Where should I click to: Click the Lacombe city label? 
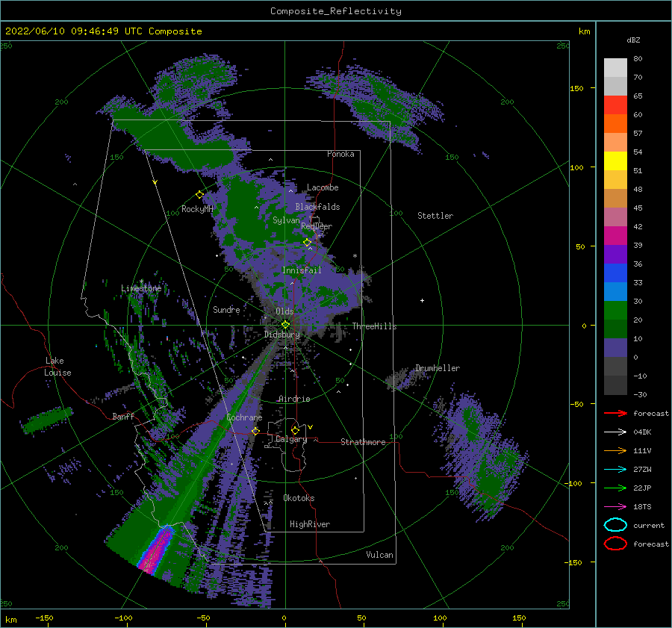tap(323, 187)
